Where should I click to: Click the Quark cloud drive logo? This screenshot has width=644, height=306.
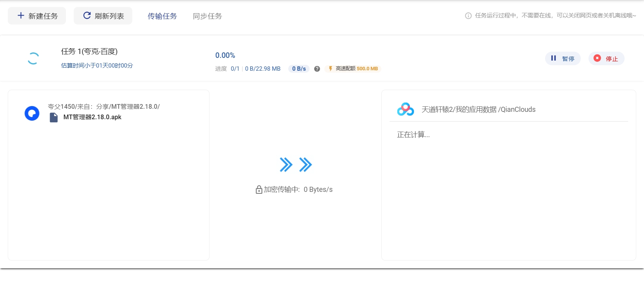pyautogui.click(x=32, y=113)
